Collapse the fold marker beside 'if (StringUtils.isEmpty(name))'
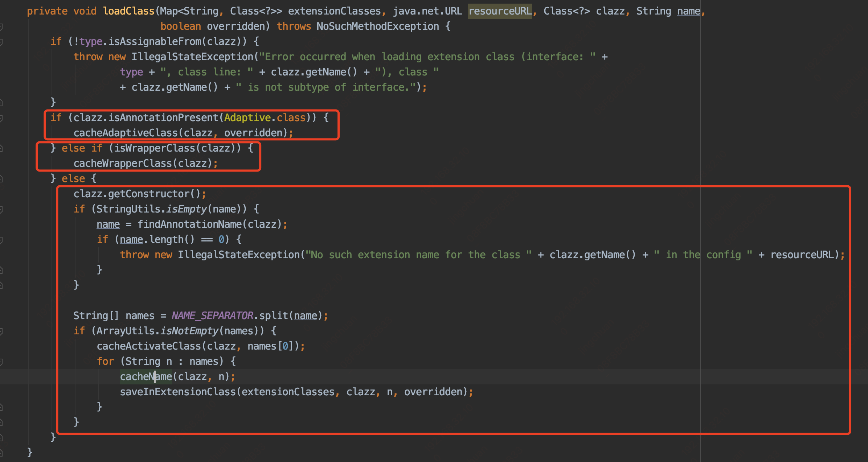868x462 pixels. [1, 210]
